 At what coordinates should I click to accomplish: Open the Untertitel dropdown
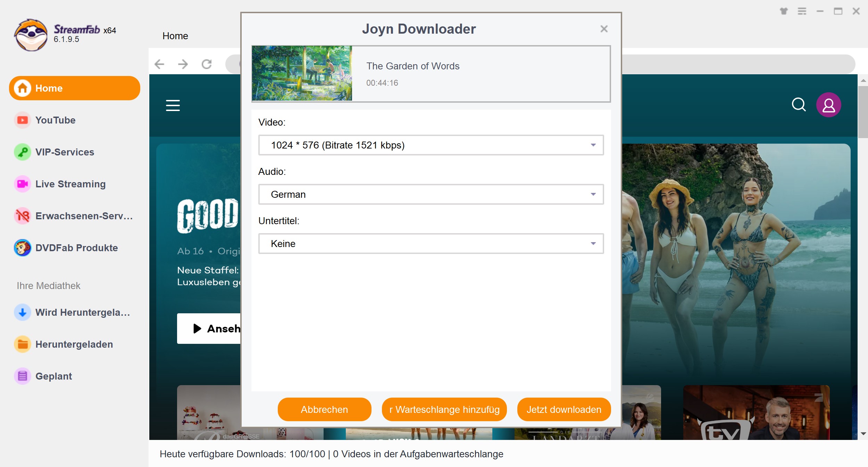pyautogui.click(x=431, y=244)
